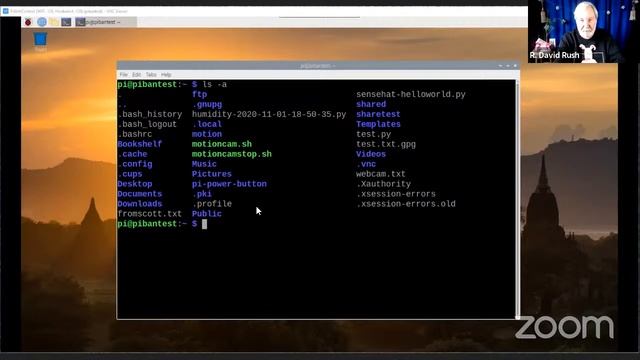Screen dimensions: 640x360
Task: Click the motion directory name
Action: (207, 134)
